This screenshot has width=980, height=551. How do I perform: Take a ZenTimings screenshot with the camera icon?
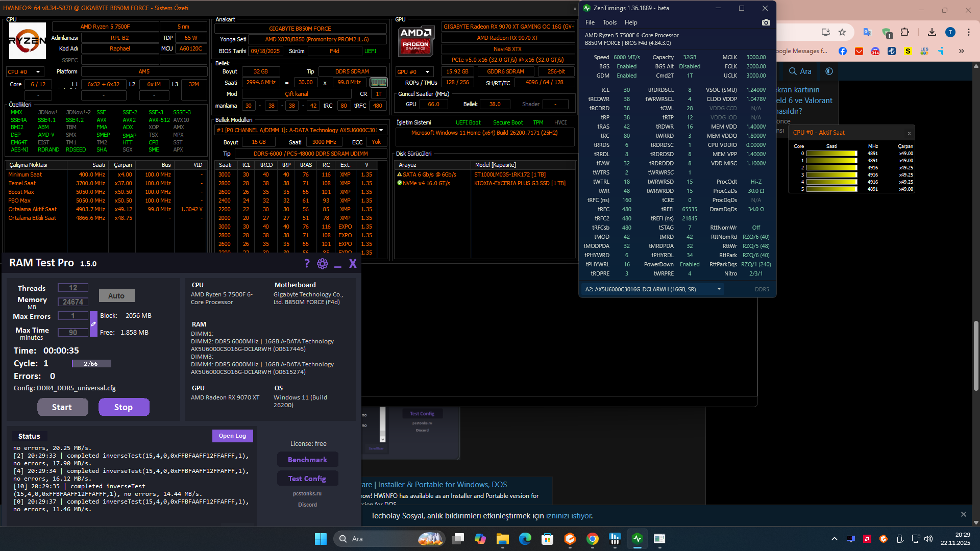click(766, 22)
